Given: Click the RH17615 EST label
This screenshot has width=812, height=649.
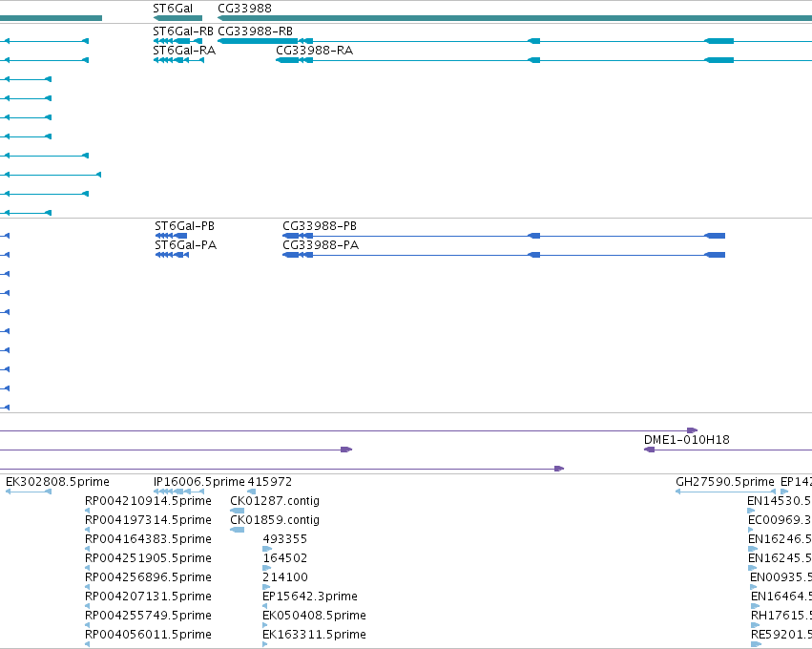Looking at the screenshot, I should pyautogui.click(x=781, y=616).
